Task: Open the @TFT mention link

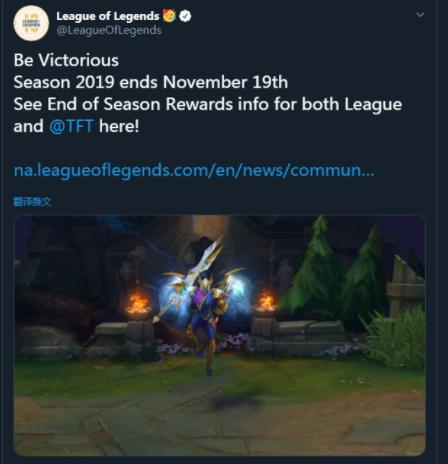Action: (71, 126)
